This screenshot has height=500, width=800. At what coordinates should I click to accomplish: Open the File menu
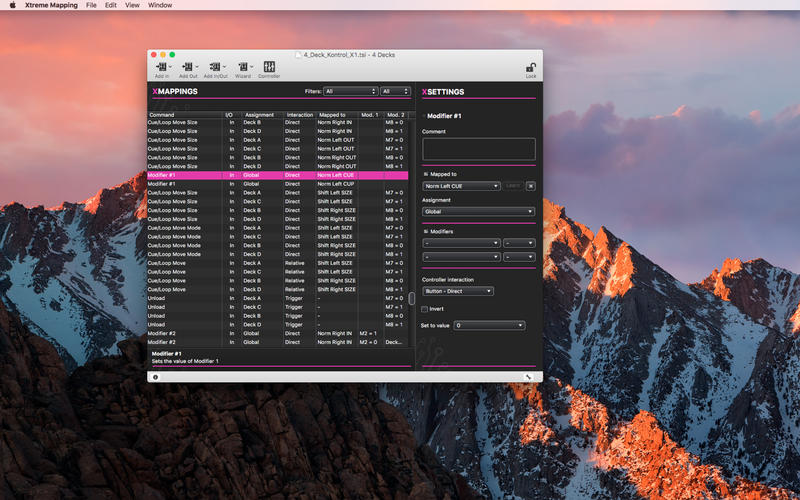pyautogui.click(x=91, y=5)
